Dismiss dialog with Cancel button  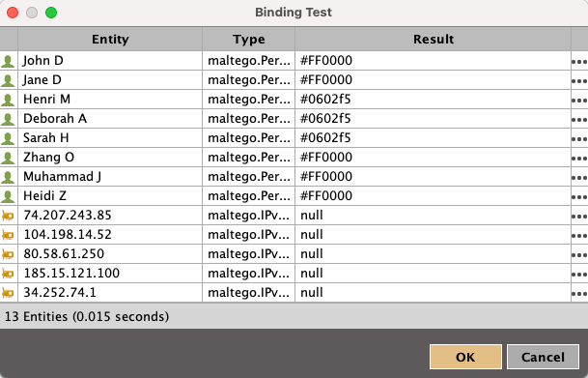pos(543,357)
